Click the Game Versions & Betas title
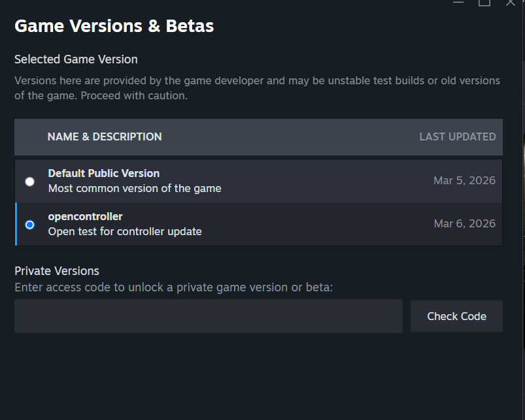The height and width of the screenshot is (420, 525). click(114, 26)
